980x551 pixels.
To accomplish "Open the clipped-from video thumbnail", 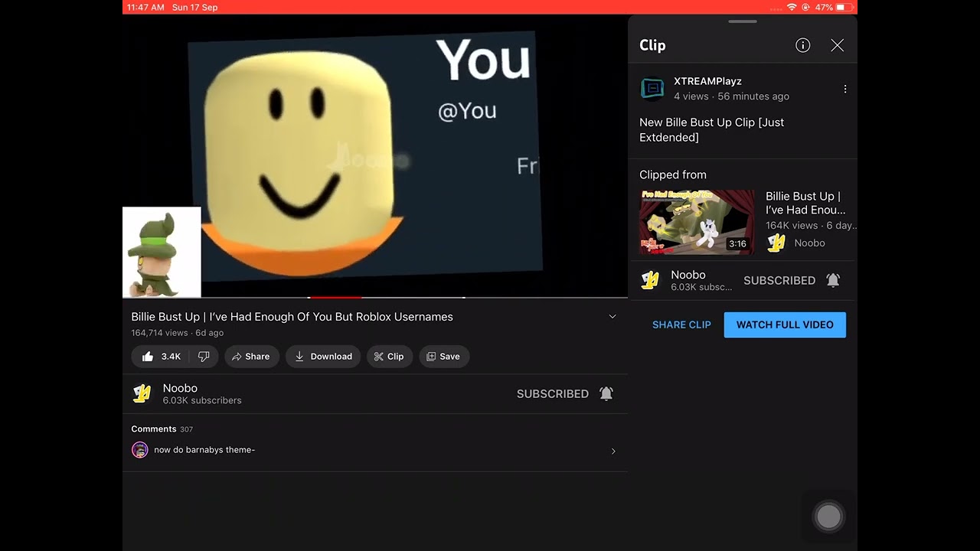I will [x=697, y=222].
